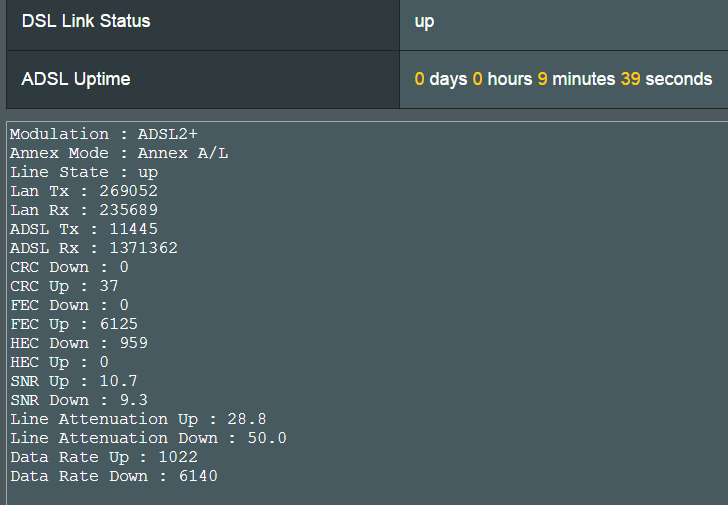Click the SNR Down 9.3 line
Image resolution: width=728 pixels, height=505 pixels.
click(79, 400)
